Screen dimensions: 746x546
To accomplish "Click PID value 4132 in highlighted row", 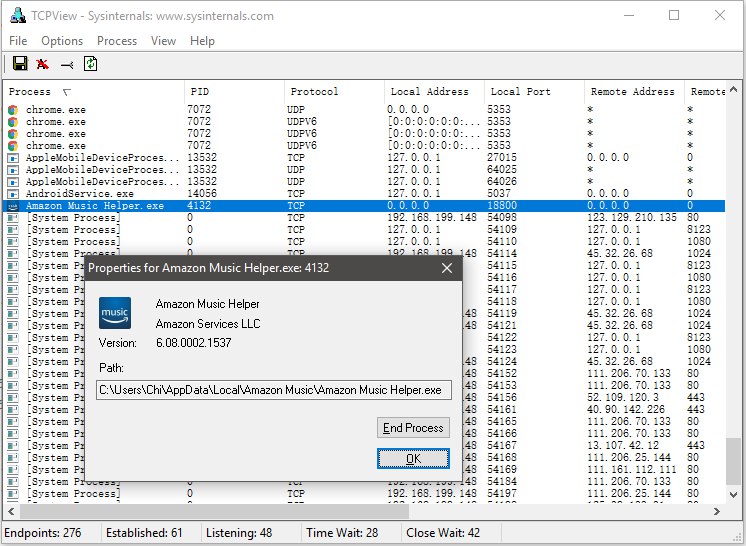I will pyautogui.click(x=199, y=206).
